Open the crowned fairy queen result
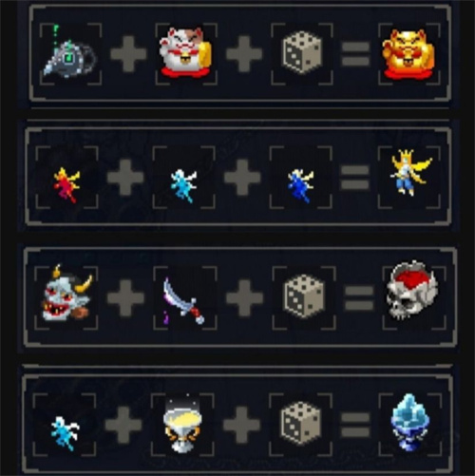Viewport: 475px width, 476px height. pyautogui.click(x=410, y=173)
